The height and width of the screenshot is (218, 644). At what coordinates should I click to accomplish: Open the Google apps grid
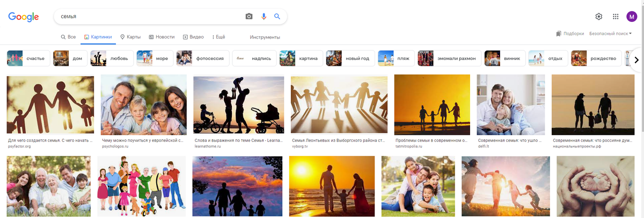click(x=616, y=17)
